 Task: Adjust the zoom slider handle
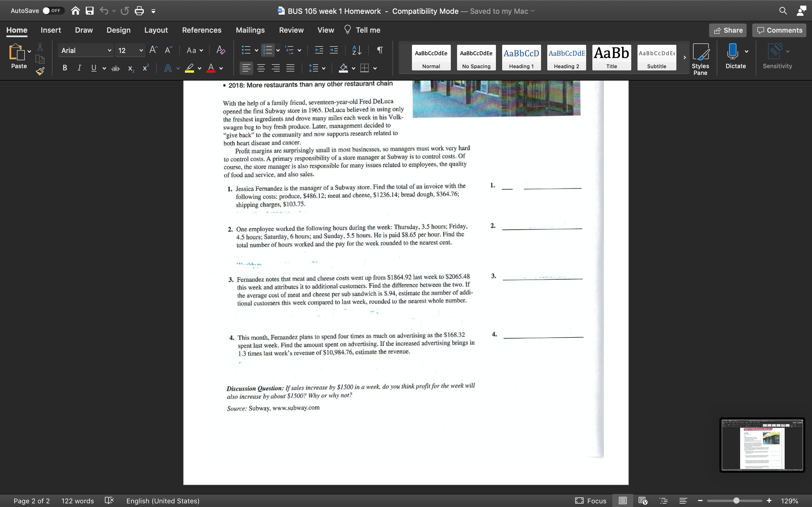[736, 501]
